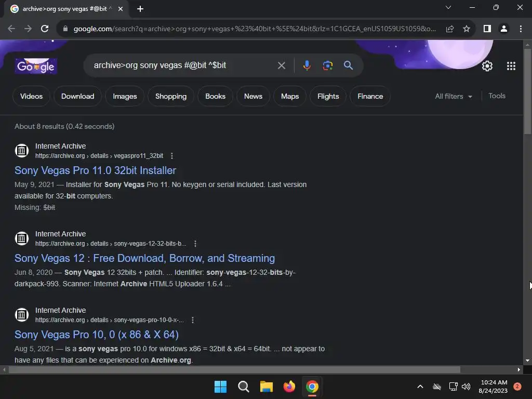Click the Google doodle logo
The width and height of the screenshot is (532, 399).
pos(36,66)
